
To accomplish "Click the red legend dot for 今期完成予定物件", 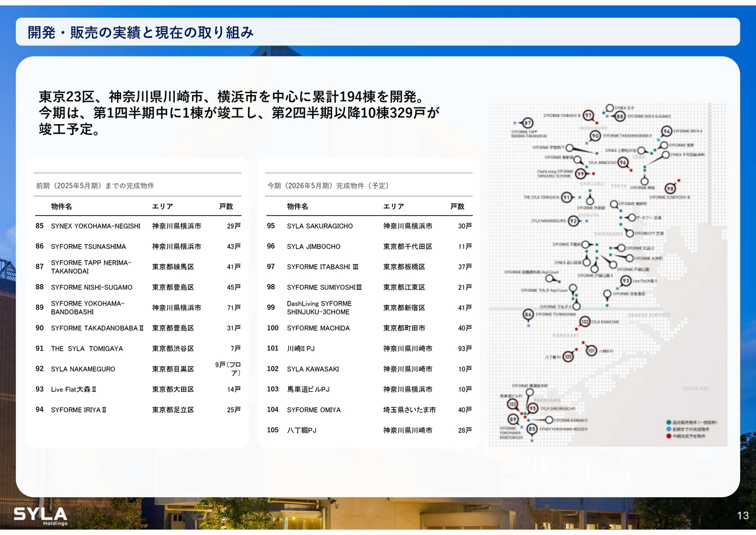I will (x=668, y=436).
